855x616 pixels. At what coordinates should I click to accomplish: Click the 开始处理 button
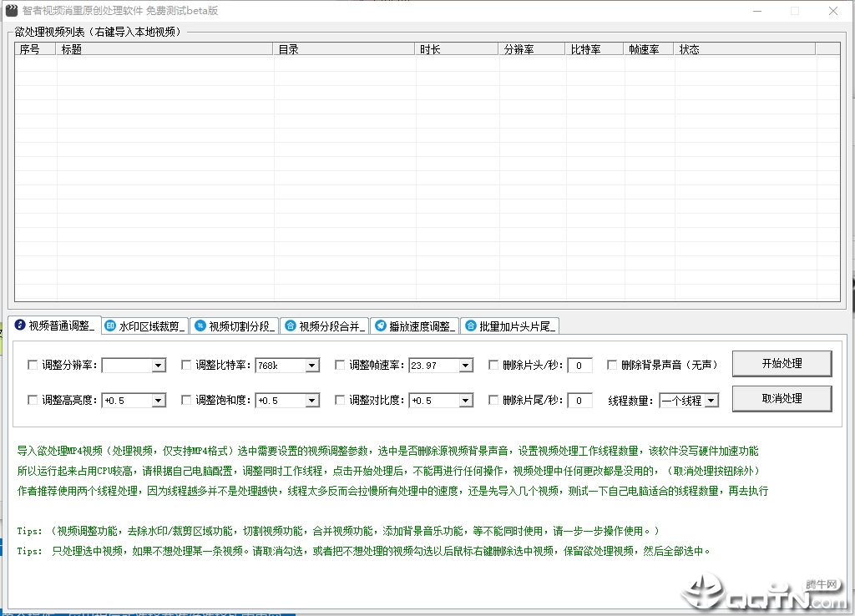[x=782, y=364]
